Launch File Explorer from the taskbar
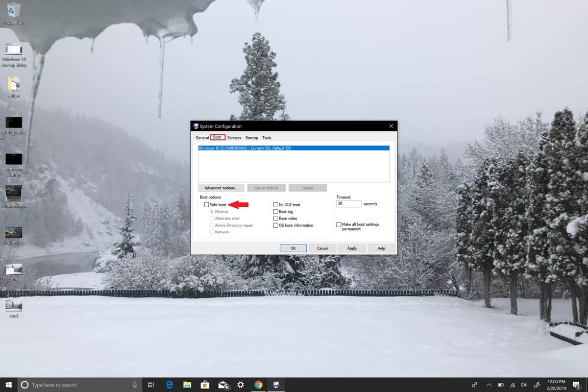The height and width of the screenshot is (392, 588). pos(187,385)
